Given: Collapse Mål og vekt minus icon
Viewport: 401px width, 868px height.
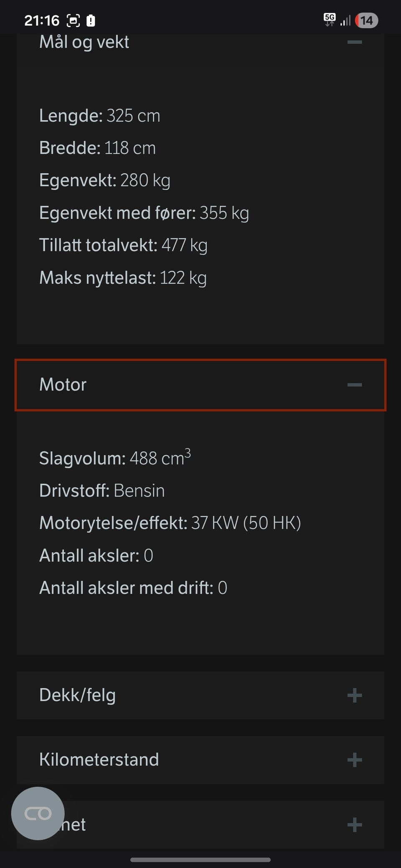Looking at the screenshot, I should click(x=354, y=42).
